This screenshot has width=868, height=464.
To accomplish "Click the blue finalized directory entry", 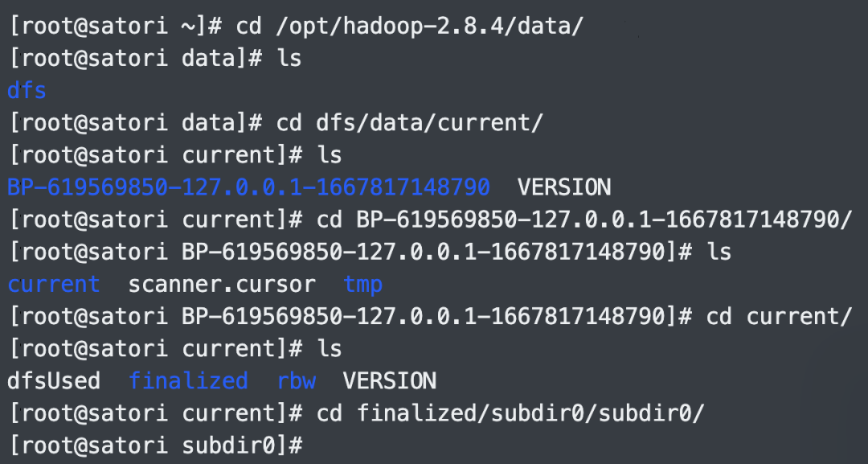I will 188,381.
